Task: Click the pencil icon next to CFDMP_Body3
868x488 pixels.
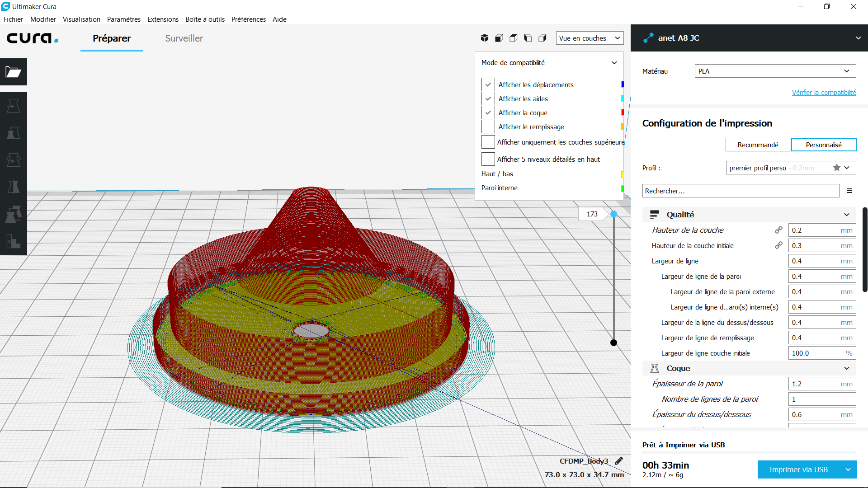Action: (x=619, y=461)
